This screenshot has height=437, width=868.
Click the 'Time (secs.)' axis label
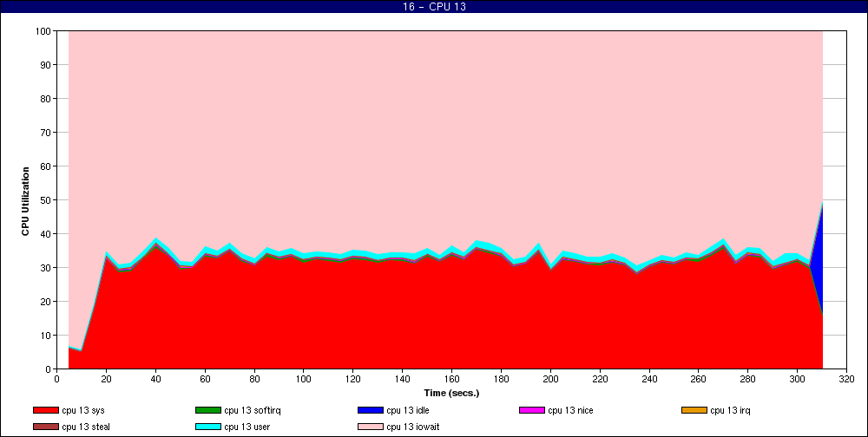coord(451,394)
